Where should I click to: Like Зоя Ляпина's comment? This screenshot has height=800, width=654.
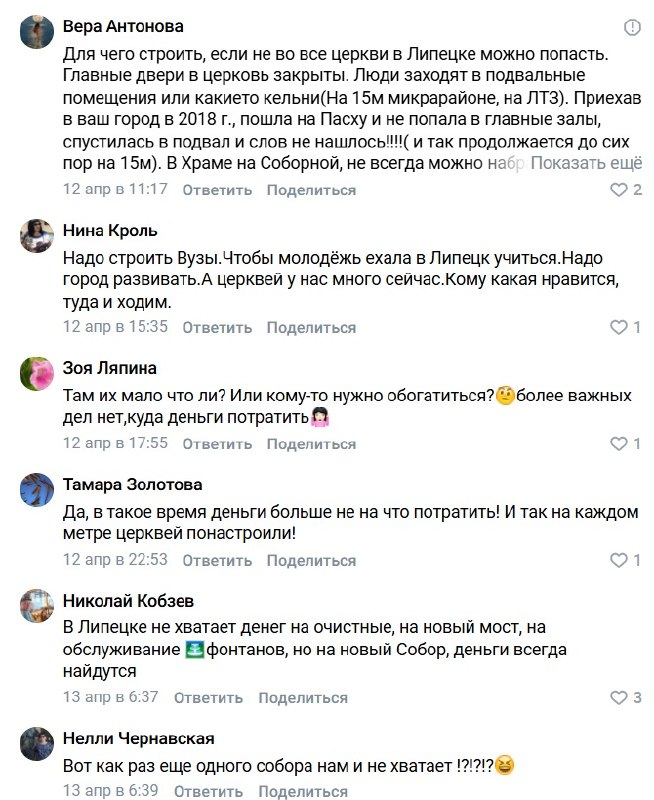point(617,443)
